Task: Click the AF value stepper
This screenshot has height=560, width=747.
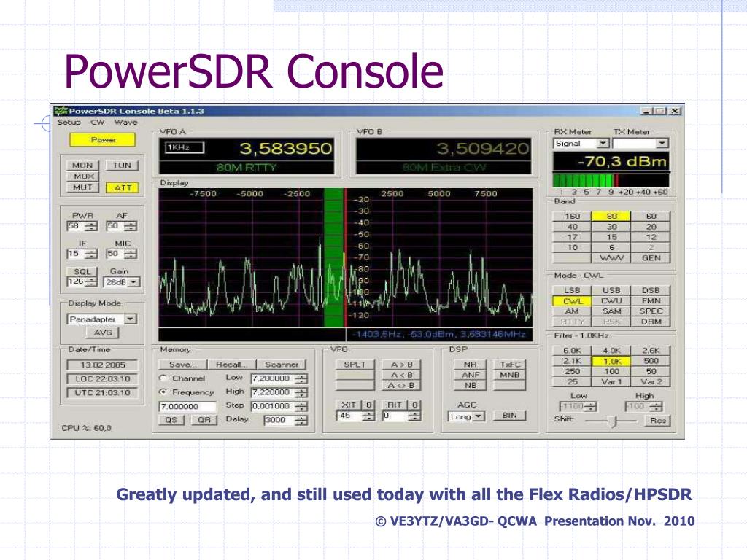Action: click(131, 226)
